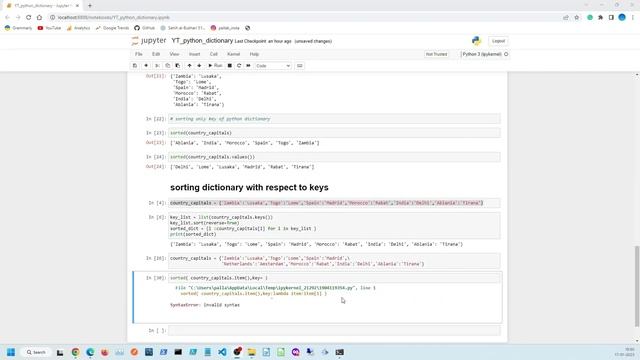Open the Edit menu

156,54
